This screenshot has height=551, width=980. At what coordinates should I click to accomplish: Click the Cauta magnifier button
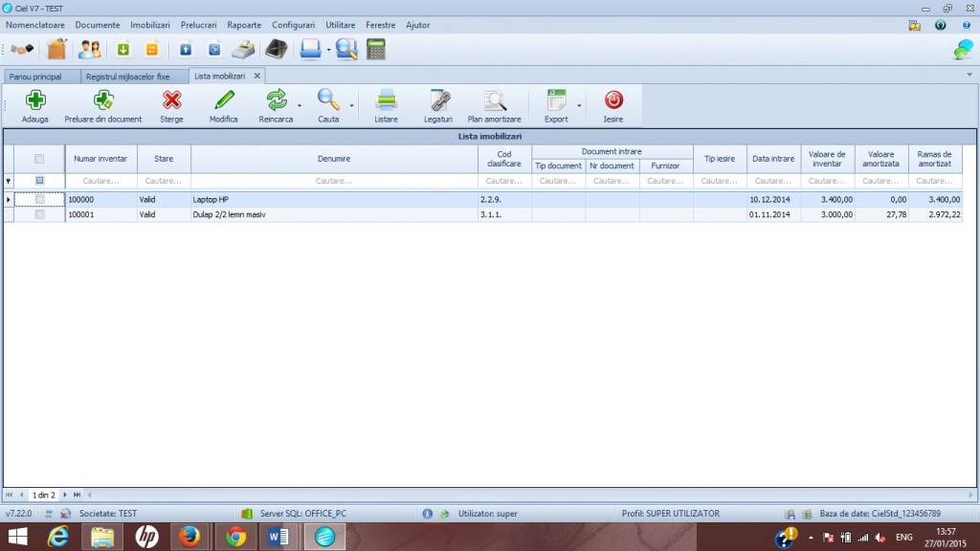tap(328, 106)
